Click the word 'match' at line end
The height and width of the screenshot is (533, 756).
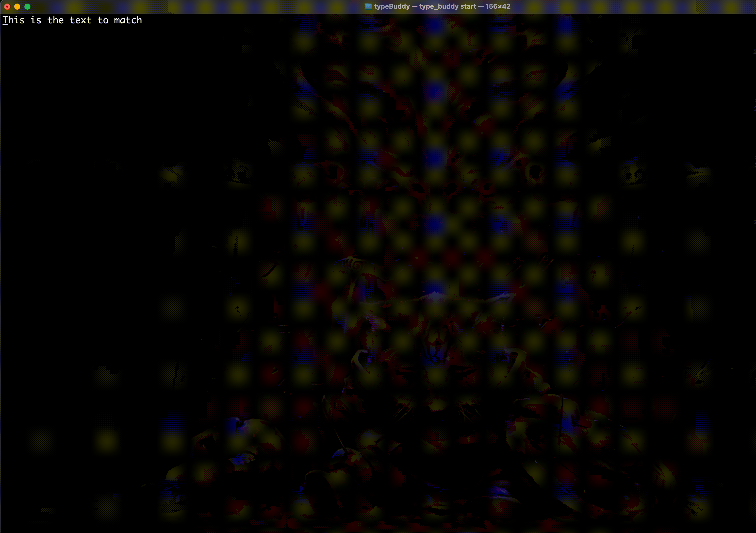coord(128,20)
